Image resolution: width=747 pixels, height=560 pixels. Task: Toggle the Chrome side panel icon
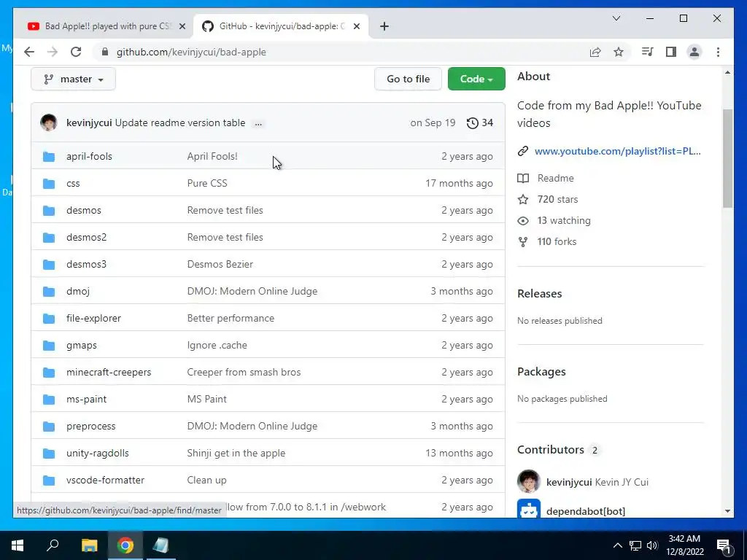[x=671, y=52]
